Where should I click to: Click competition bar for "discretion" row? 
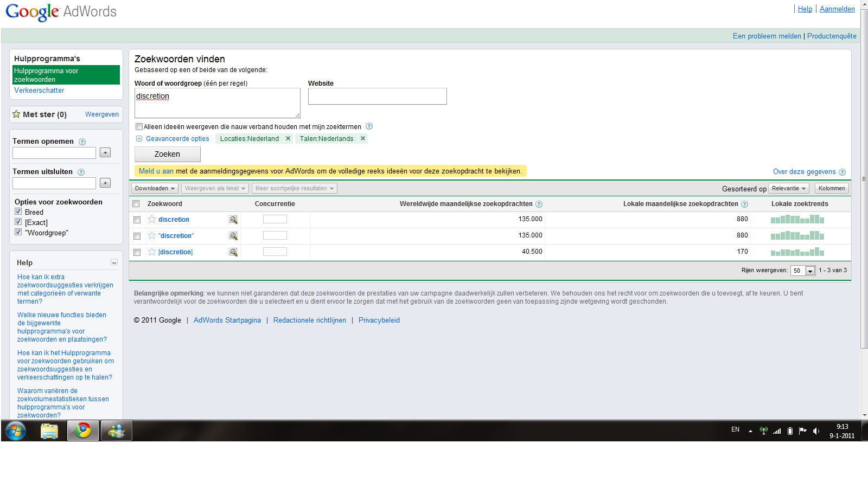275,235
